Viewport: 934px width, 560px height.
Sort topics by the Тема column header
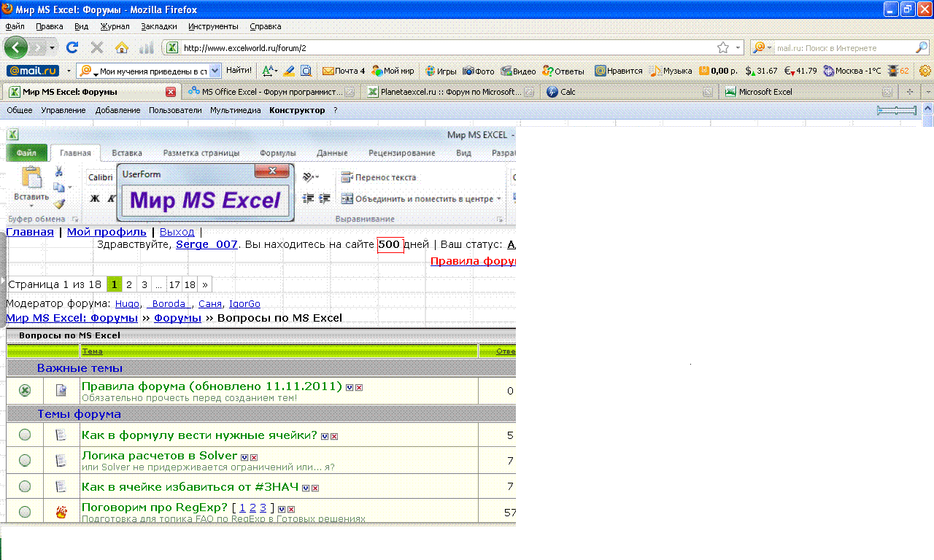92,351
